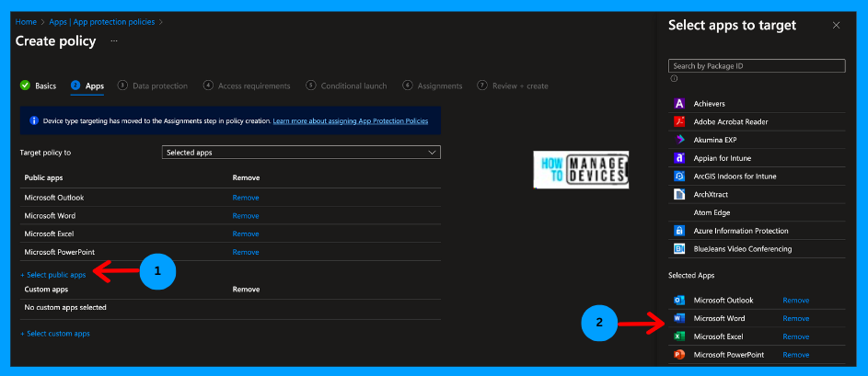Select ArchXtract app name
The height and width of the screenshot is (376, 868).
point(711,195)
